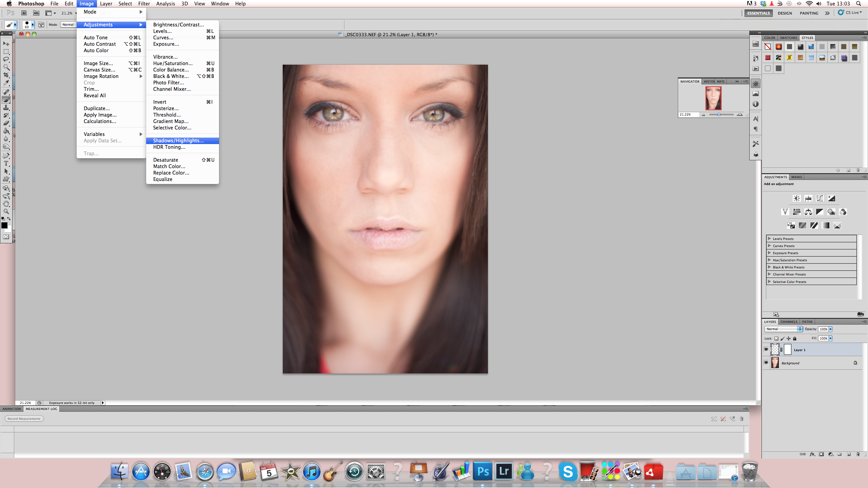Select the Lasso tool
The image size is (868, 488).
coord(6,59)
